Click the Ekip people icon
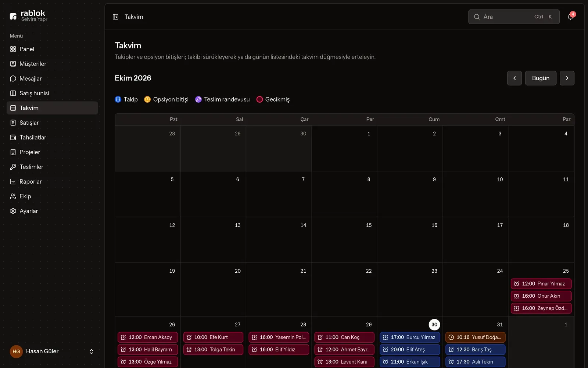588x368 pixels. (13, 196)
